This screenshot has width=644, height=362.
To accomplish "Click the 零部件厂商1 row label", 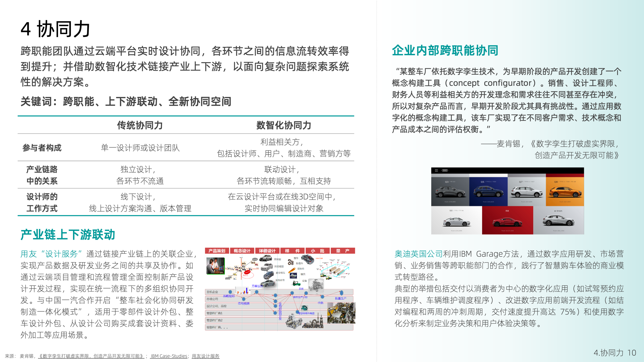I will 215,313.
